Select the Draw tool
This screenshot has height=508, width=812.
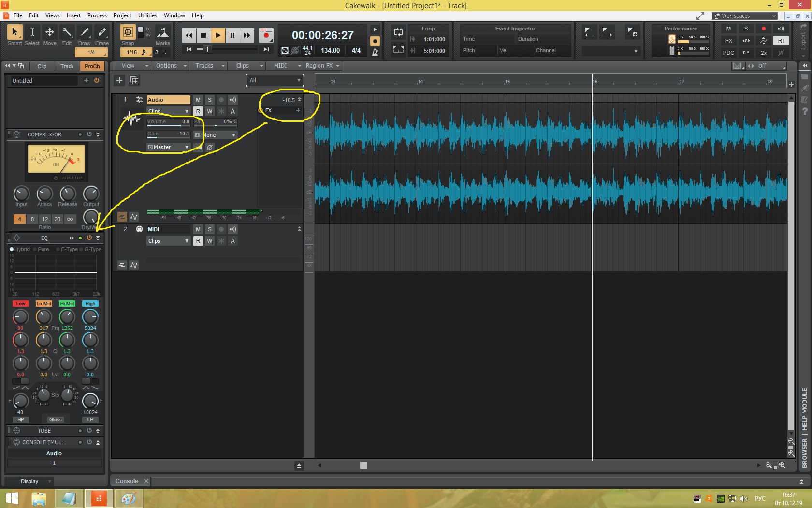coord(85,32)
